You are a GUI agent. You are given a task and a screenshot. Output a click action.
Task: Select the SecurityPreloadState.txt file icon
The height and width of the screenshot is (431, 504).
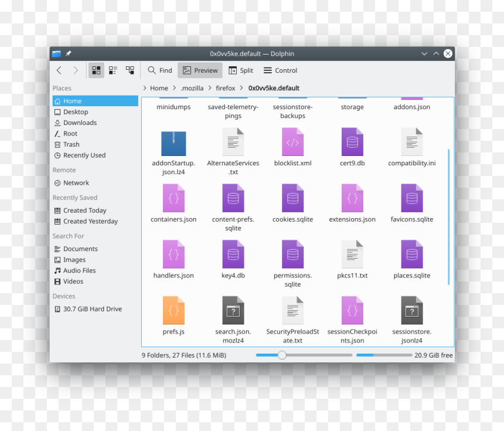click(292, 310)
